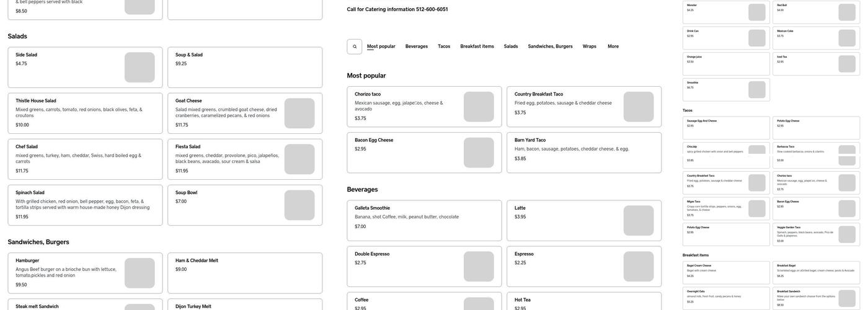Open the Chorizo taco item image
The height and width of the screenshot is (310, 868).
click(479, 107)
